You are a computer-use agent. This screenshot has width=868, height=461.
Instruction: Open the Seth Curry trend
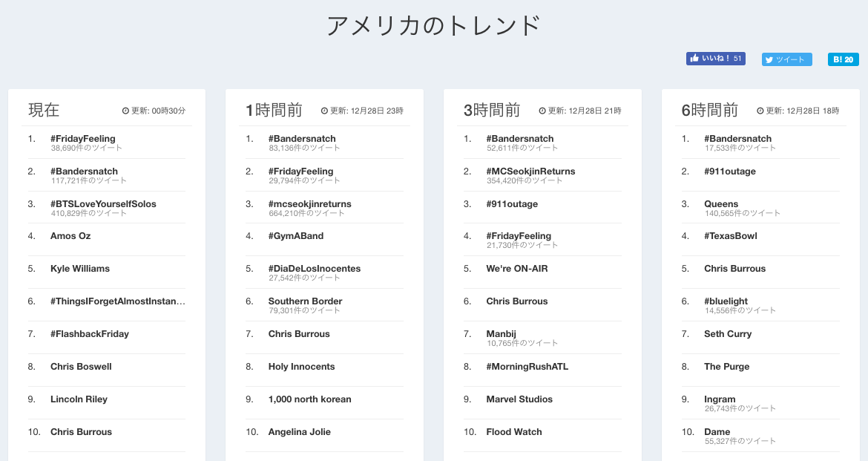[x=728, y=334]
